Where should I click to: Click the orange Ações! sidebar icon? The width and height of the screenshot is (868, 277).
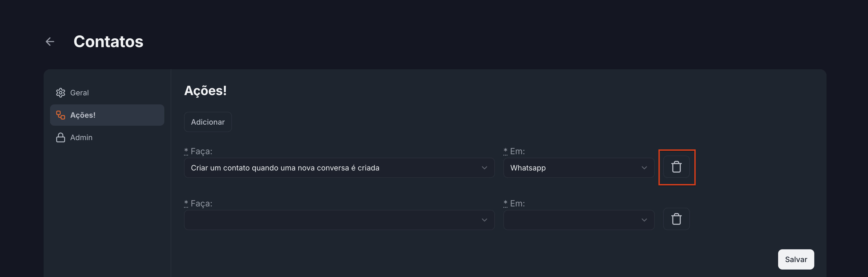point(61,115)
